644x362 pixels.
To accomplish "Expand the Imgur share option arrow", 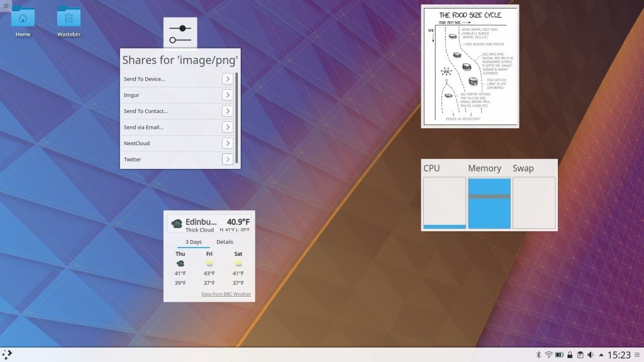I will click(228, 95).
